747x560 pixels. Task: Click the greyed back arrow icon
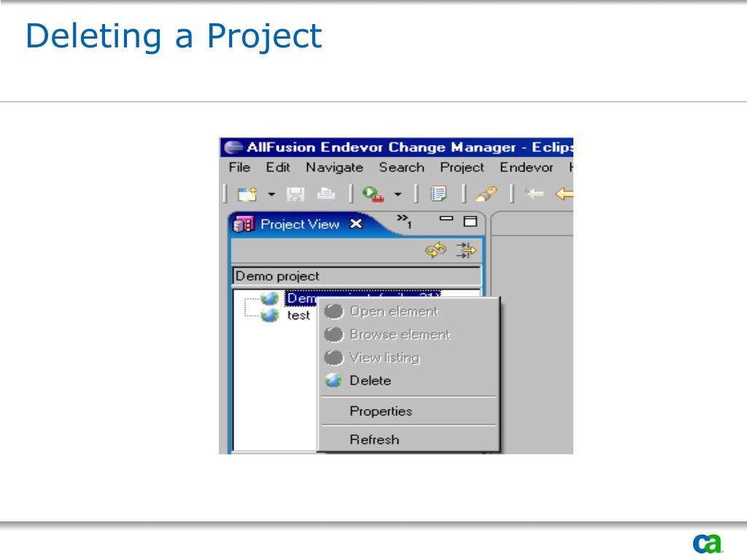click(x=535, y=194)
